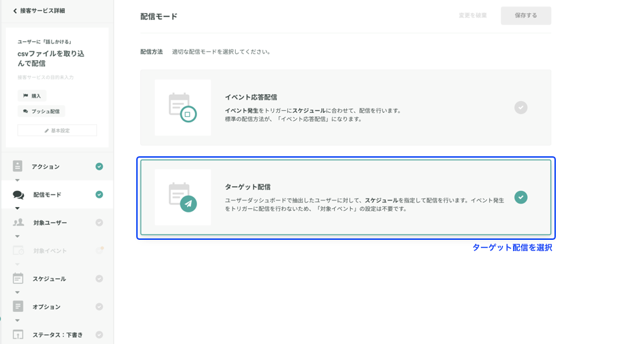
Task: Click the プッシュ配信 tag
Action: click(41, 112)
